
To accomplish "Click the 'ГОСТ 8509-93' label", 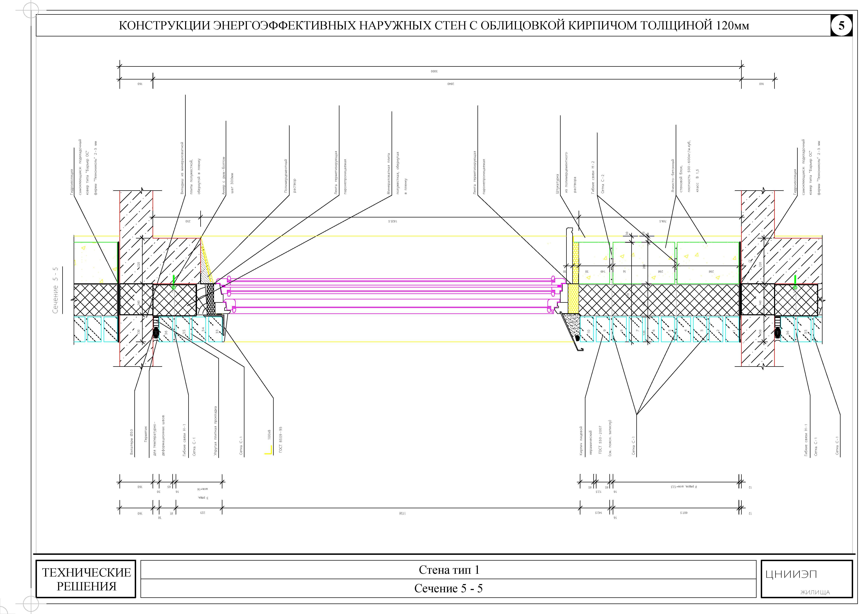I will [280, 440].
